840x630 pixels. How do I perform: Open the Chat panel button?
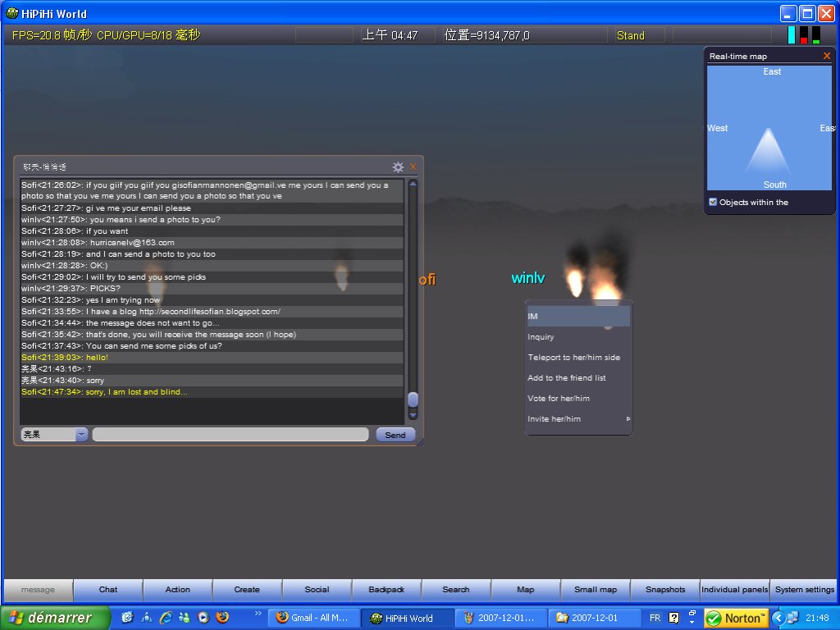click(x=108, y=590)
